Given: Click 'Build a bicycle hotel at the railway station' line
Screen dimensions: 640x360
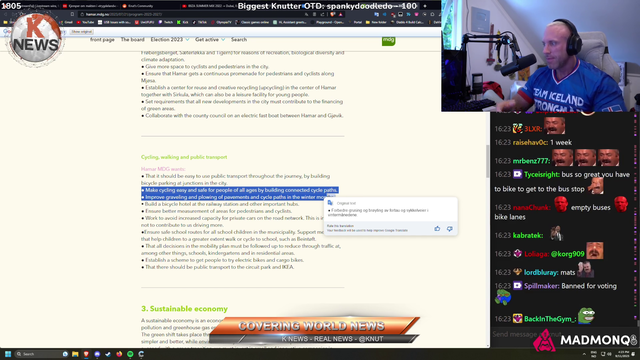Looking at the screenshot, I should click(x=220, y=204).
